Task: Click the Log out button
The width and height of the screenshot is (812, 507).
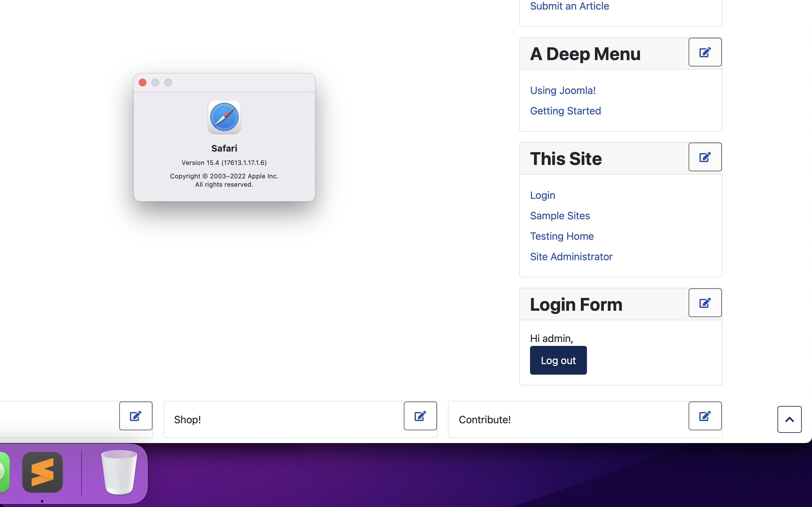Action: point(558,360)
